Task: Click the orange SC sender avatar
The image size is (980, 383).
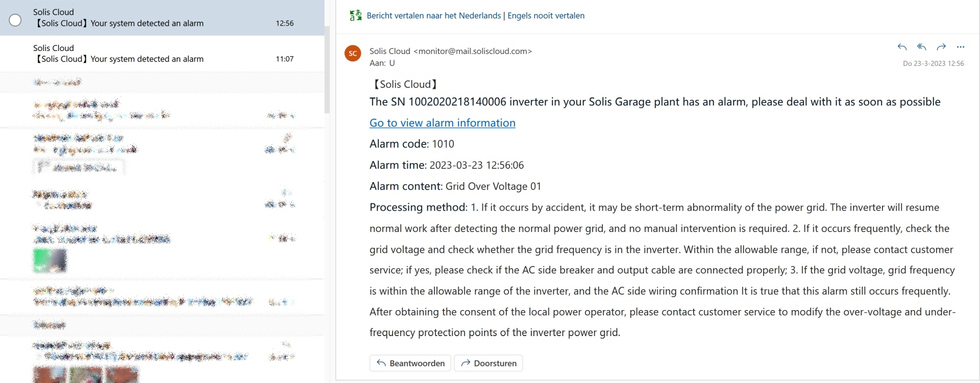Action: pos(353,53)
